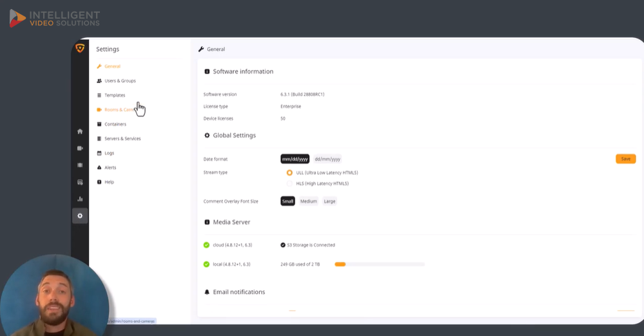Click the device licenses value 50
The width and height of the screenshot is (644, 336).
coord(283,119)
